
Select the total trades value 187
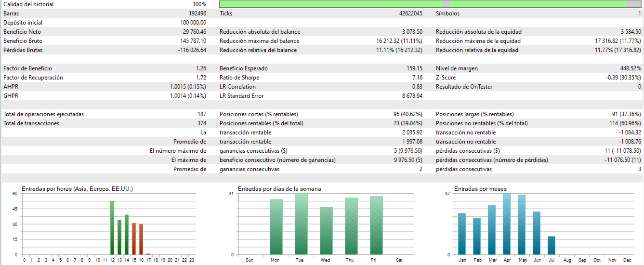pyautogui.click(x=202, y=114)
